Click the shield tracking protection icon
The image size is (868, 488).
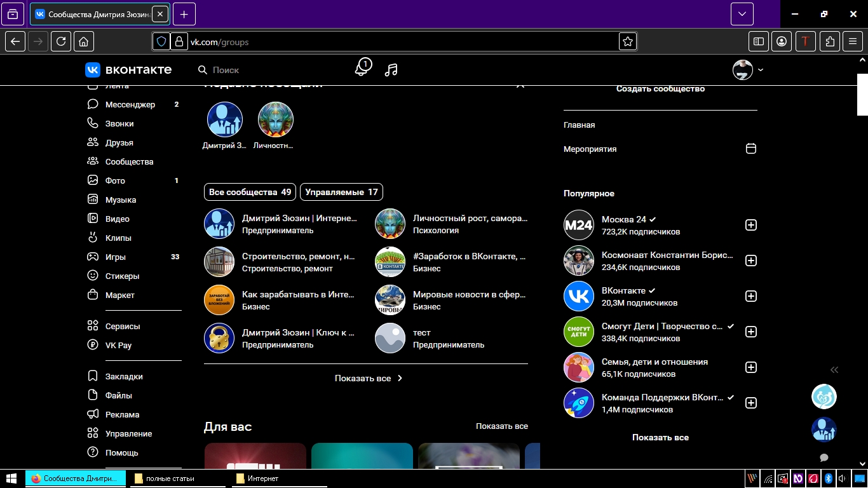pyautogui.click(x=161, y=41)
